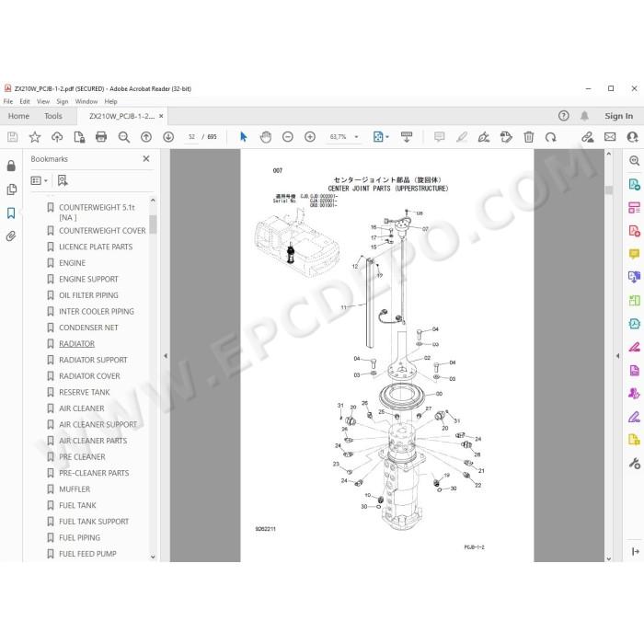644x644 pixels.
Task: Open the Edit menu
Action: point(25,101)
